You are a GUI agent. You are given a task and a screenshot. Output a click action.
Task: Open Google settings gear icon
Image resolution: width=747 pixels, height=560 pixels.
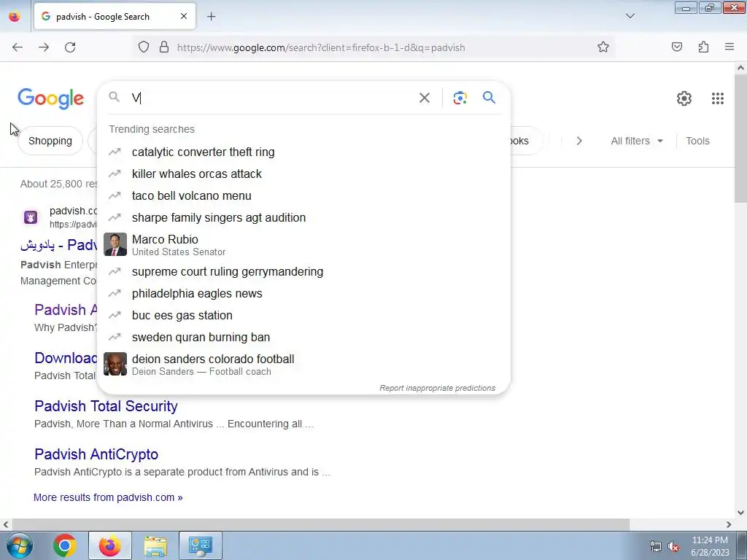(x=684, y=98)
